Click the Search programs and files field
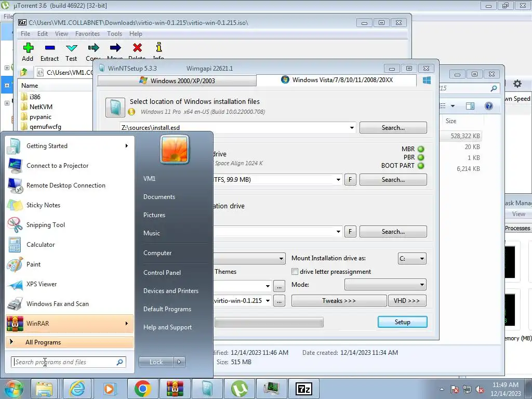The width and height of the screenshot is (532, 399). click(x=68, y=362)
